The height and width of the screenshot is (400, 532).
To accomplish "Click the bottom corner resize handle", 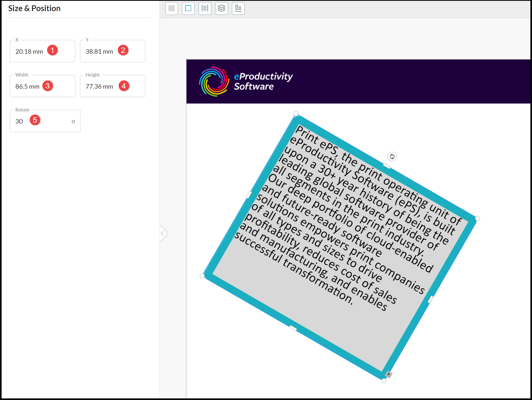I will (384, 381).
